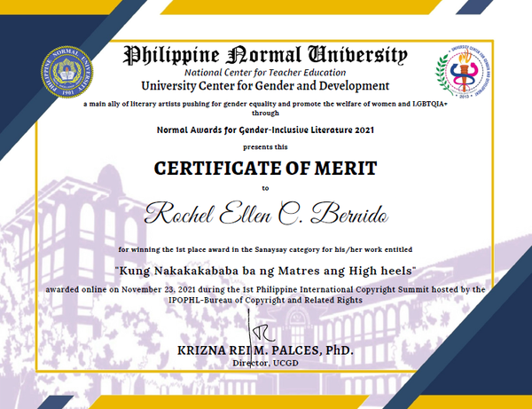Click the "National Center for Teacher Education" subtitle

point(266,72)
